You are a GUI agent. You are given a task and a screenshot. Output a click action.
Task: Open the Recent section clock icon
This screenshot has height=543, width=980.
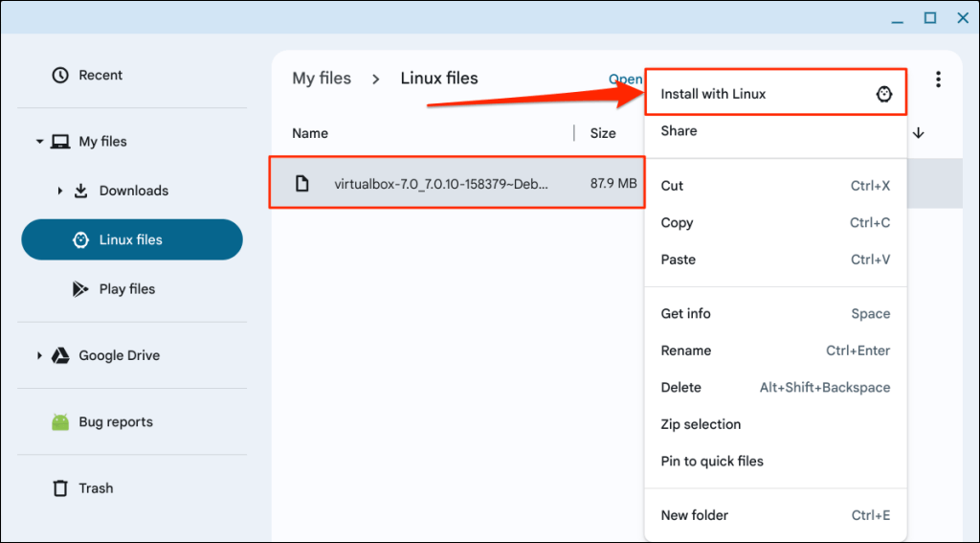[60, 75]
